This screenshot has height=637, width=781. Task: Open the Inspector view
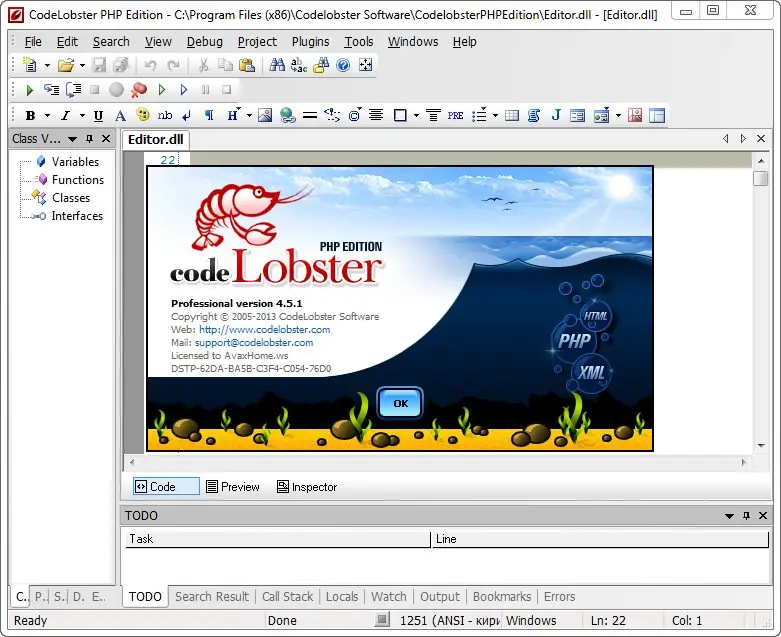point(307,487)
